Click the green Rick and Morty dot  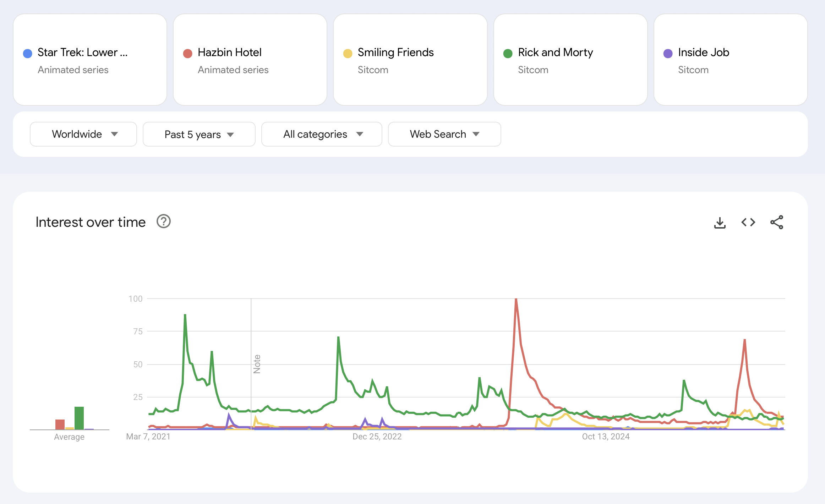(508, 54)
